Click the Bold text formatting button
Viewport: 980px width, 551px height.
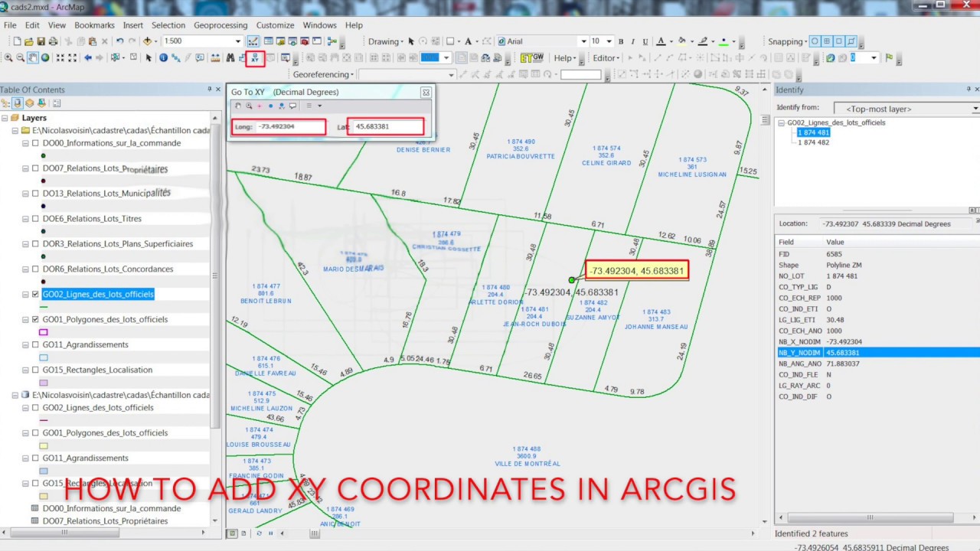pos(621,41)
